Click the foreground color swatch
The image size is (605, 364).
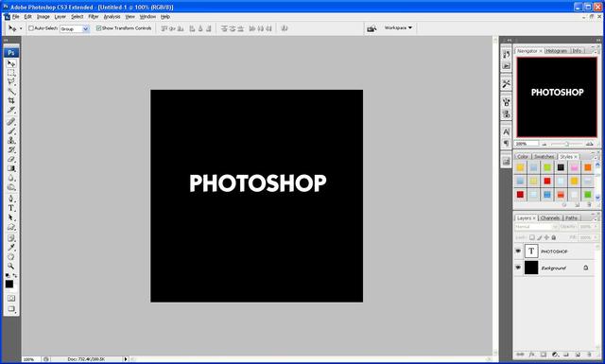(x=9, y=285)
